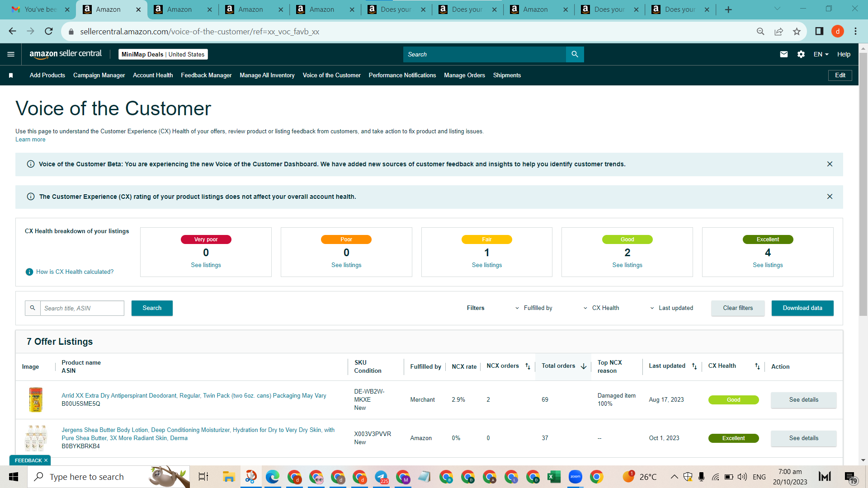Open the Windows Start menu
The height and width of the screenshot is (488, 868).
coord(14,477)
